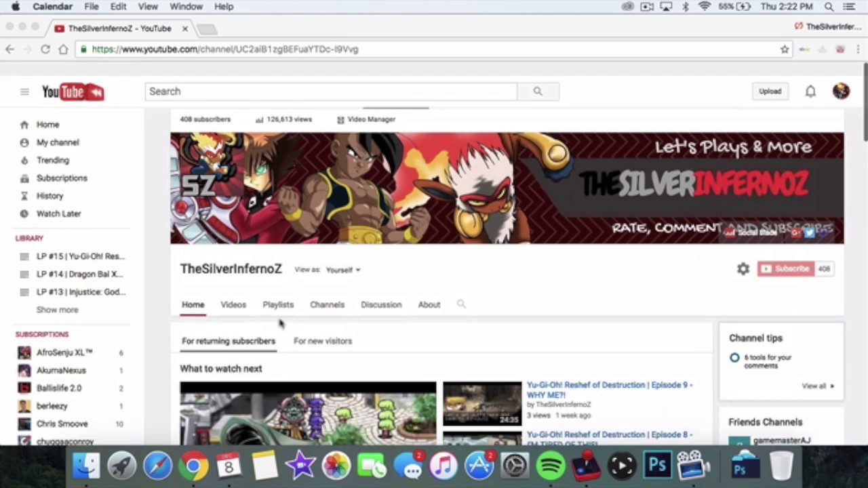Open the 'View as: Yourself' dropdown
868x488 pixels.
point(343,270)
